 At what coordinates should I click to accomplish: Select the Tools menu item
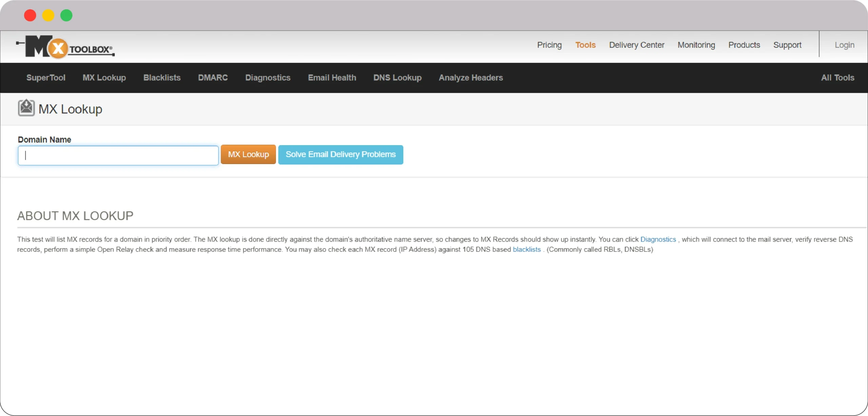tap(585, 45)
